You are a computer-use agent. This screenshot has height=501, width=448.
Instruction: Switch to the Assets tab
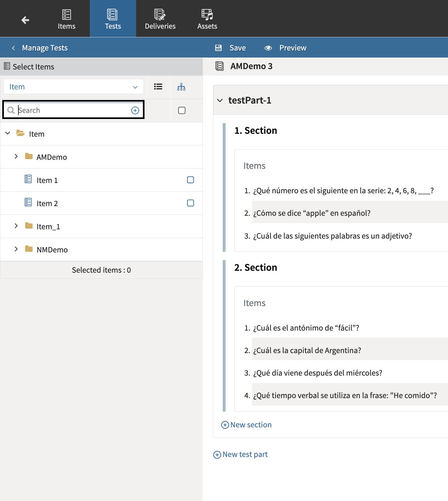coord(207,19)
